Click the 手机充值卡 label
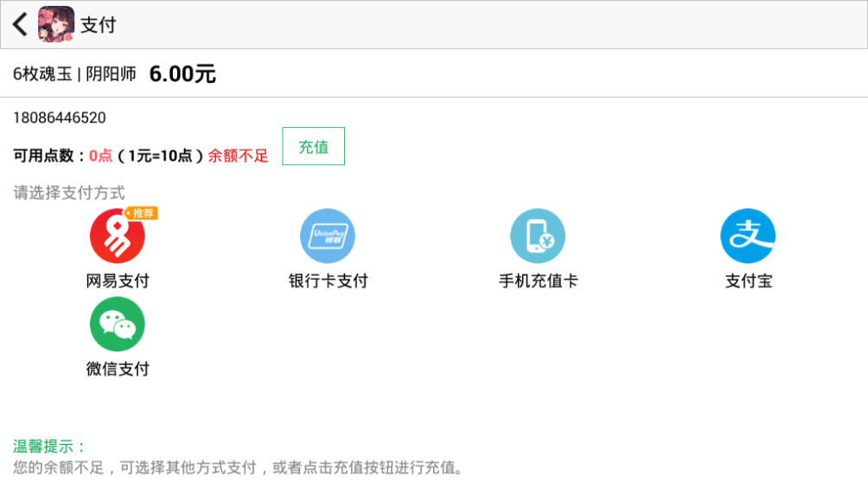 [538, 281]
